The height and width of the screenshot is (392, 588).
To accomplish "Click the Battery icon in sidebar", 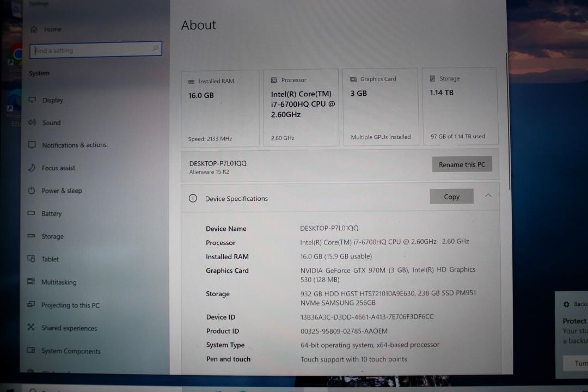I will [31, 213].
